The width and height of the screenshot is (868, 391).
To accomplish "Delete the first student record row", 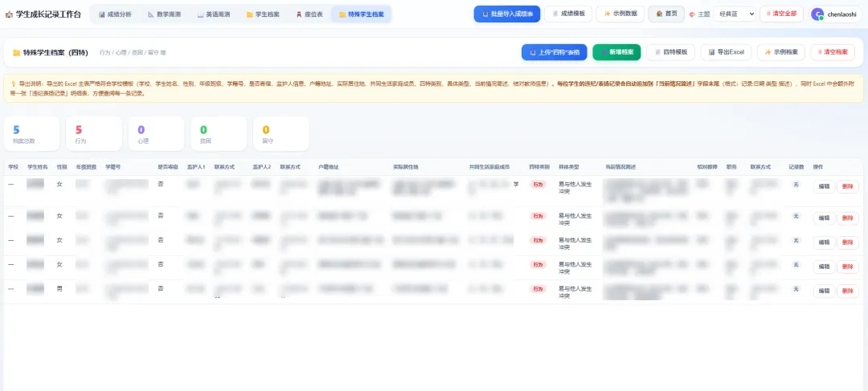I will coord(848,187).
